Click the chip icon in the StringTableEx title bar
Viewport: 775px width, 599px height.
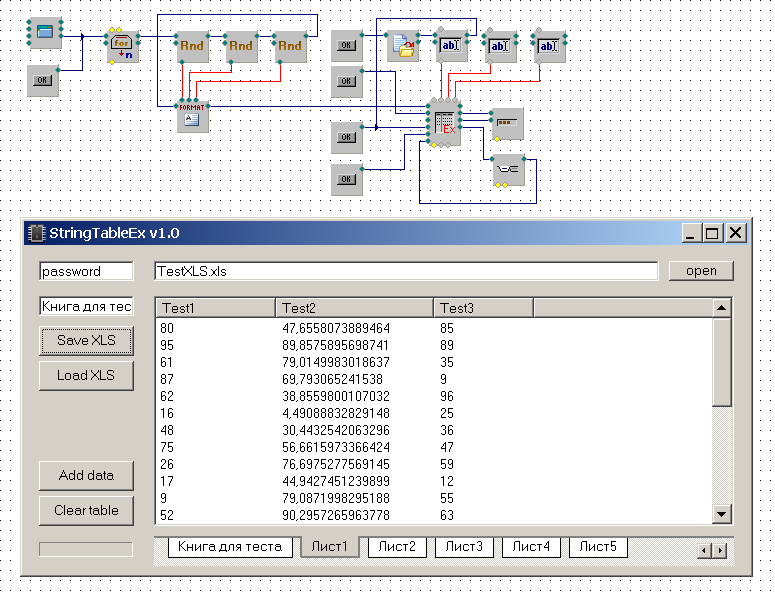tap(36, 233)
